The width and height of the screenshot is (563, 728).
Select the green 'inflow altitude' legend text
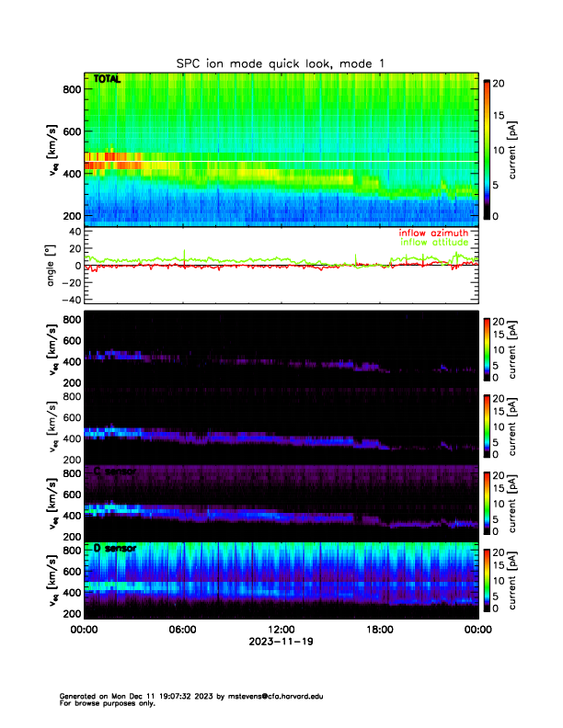[x=433, y=243]
